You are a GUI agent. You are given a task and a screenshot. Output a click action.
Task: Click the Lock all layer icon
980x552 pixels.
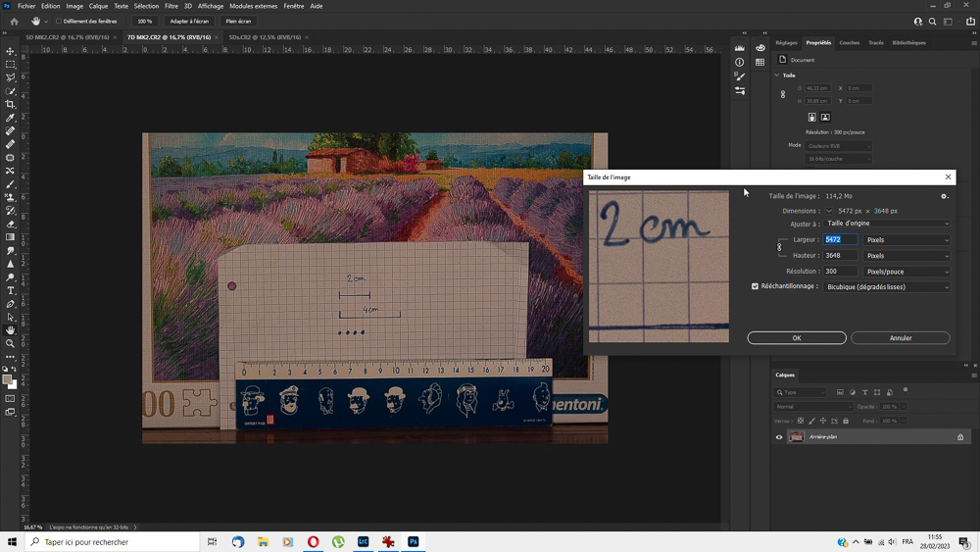tap(846, 421)
